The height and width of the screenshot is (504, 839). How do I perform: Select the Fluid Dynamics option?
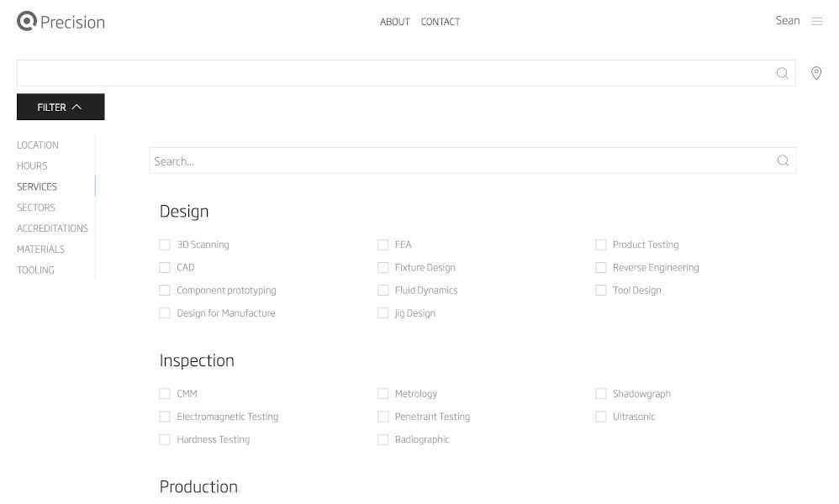(383, 290)
